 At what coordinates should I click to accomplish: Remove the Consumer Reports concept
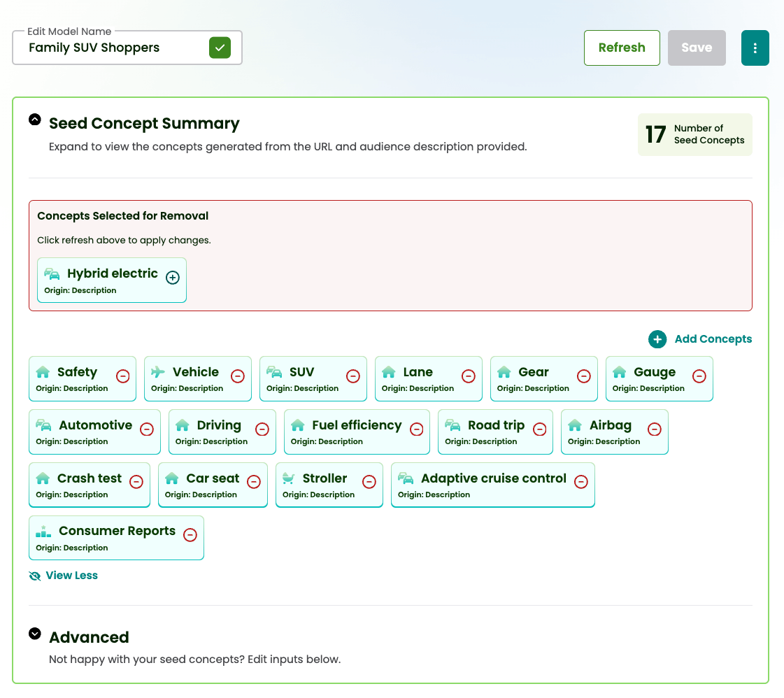coord(190,535)
